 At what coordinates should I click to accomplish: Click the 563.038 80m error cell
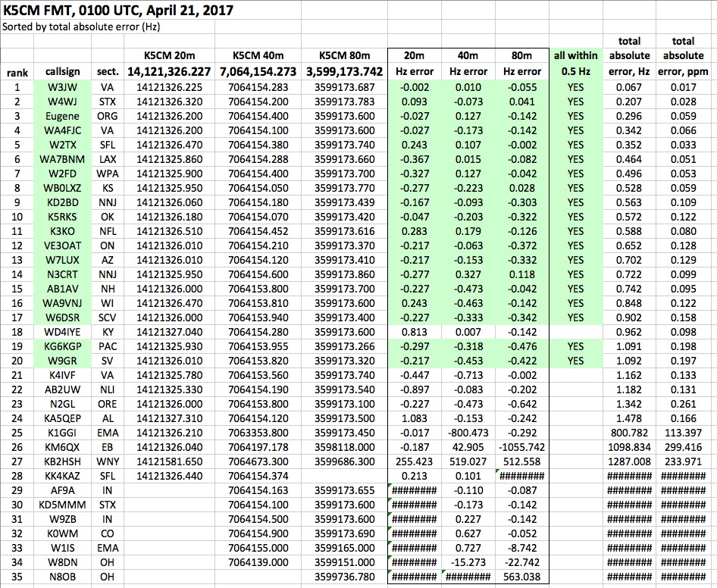tap(521, 577)
